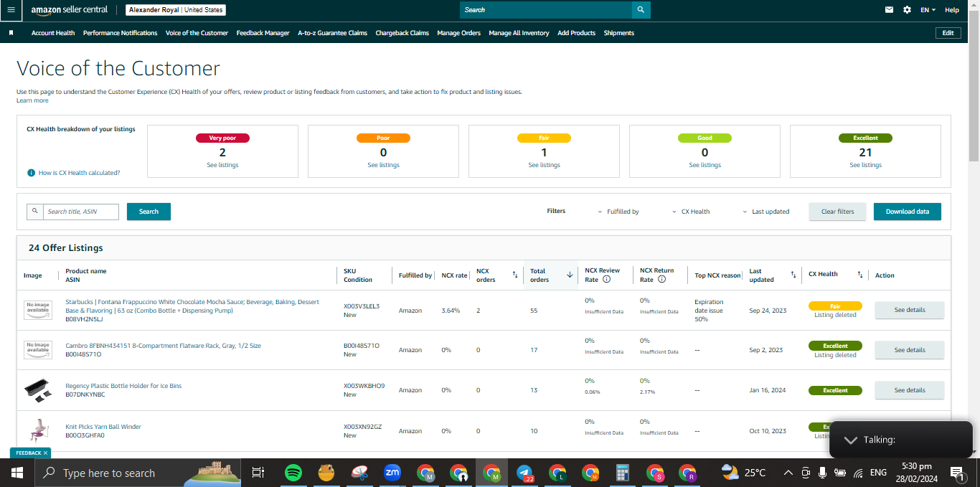Open Performance Notifications menu item
The height and width of the screenshot is (487, 980).
pyautogui.click(x=120, y=33)
